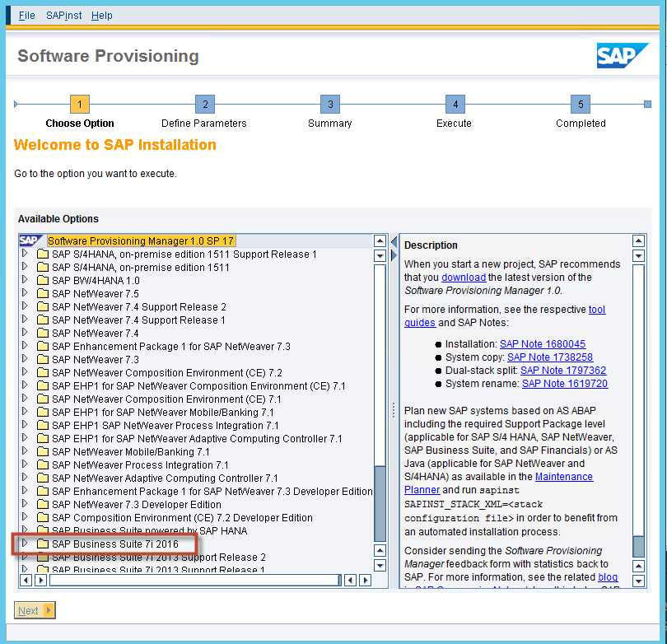Expand the SAP Business Suite 7i 2016 node
The image size is (667, 644).
coord(25,544)
